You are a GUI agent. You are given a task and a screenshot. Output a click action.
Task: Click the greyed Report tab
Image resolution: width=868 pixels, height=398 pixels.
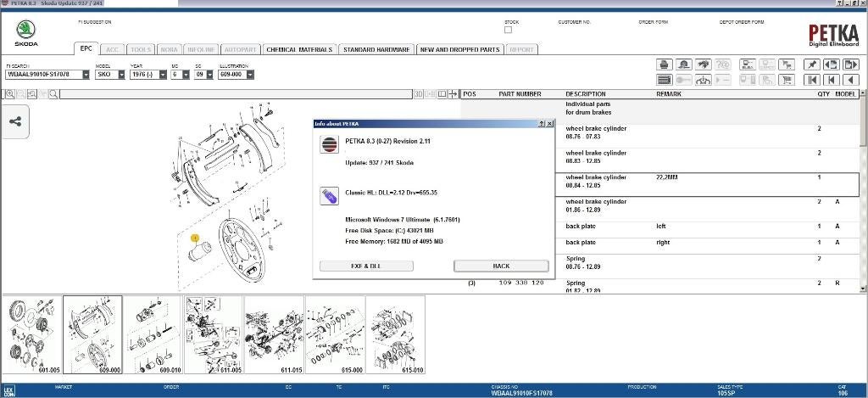click(521, 49)
